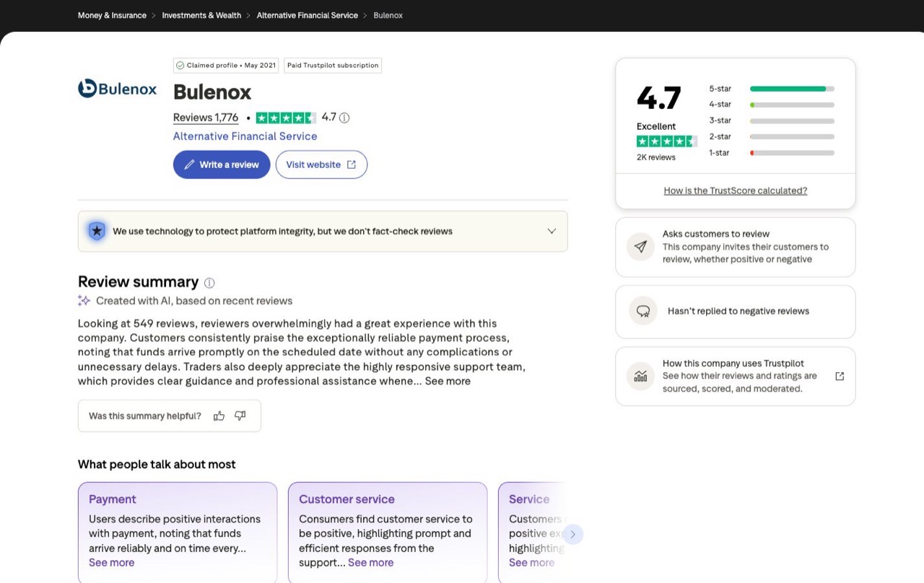This screenshot has height=583, width=924.
Task: Click the Asks customers to review heading
Action: pos(716,234)
